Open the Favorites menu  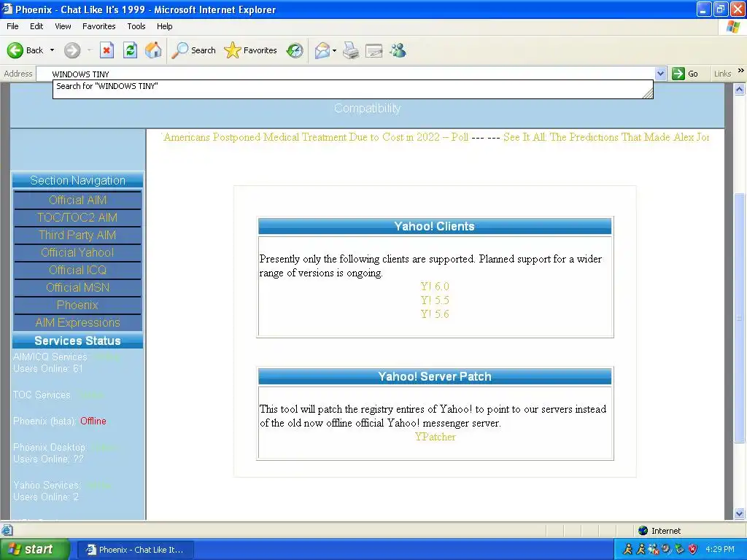click(98, 26)
